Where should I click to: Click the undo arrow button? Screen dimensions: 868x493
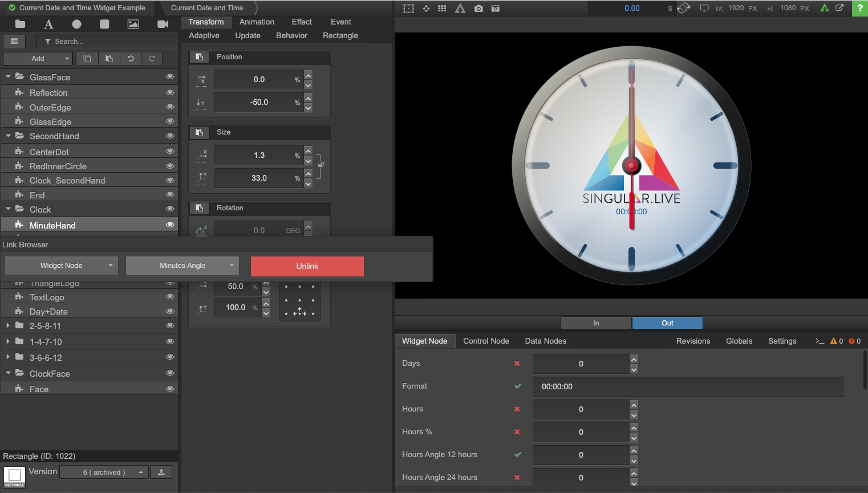tap(131, 59)
